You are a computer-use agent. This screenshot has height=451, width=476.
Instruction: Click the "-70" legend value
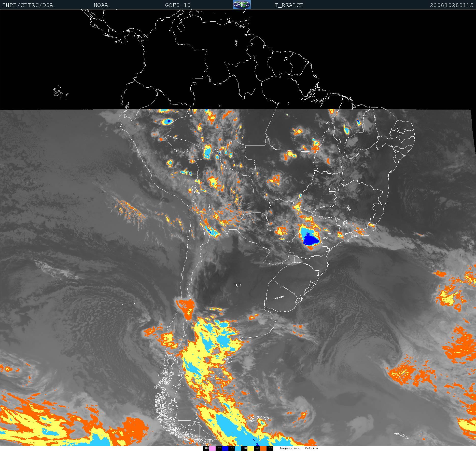[x=219, y=448]
